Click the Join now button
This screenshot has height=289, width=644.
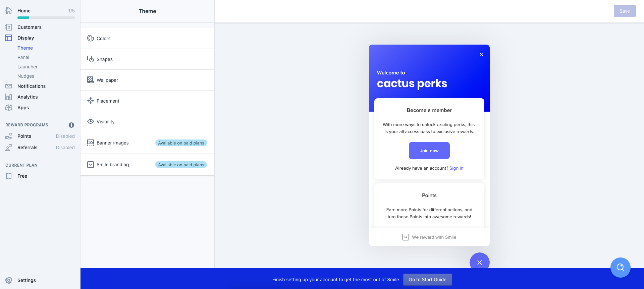(429, 151)
